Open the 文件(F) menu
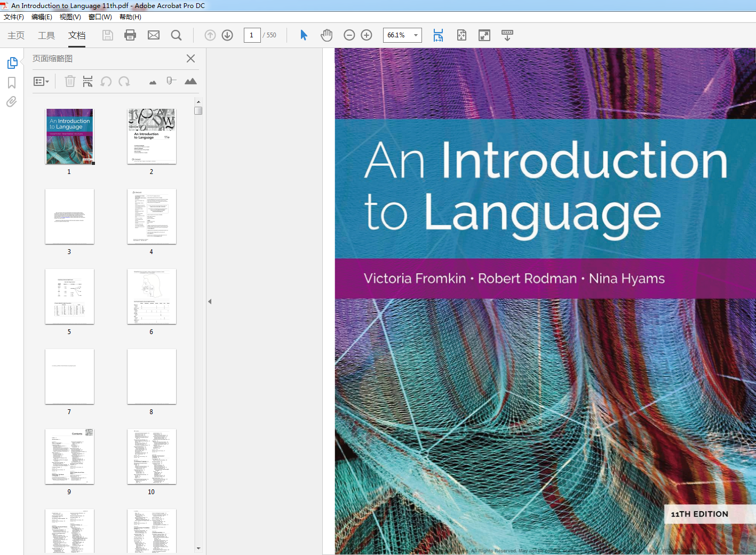756x555 pixels. (x=14, y=17)
